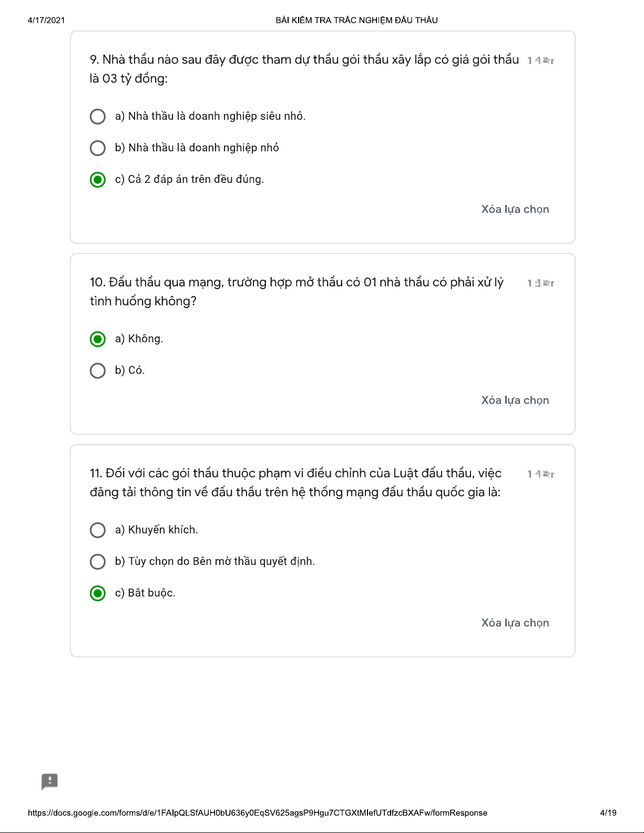Viewport: 644px width, 833px height.
Task: Choose "b) Có." radio button
Action: [98, 371]
